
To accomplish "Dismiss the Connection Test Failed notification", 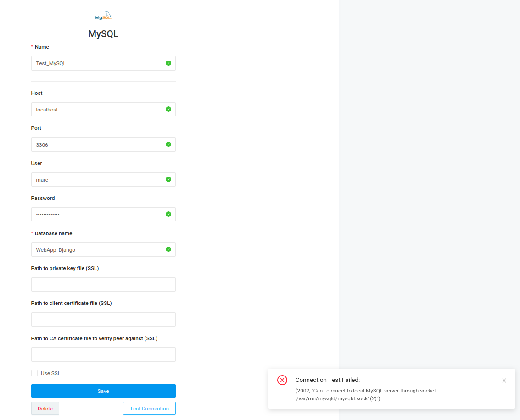I will [504, 381].
